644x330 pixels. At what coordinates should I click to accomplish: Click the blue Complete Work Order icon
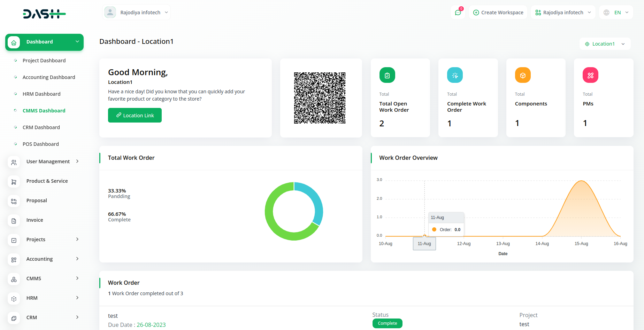(x=455, y=75)
